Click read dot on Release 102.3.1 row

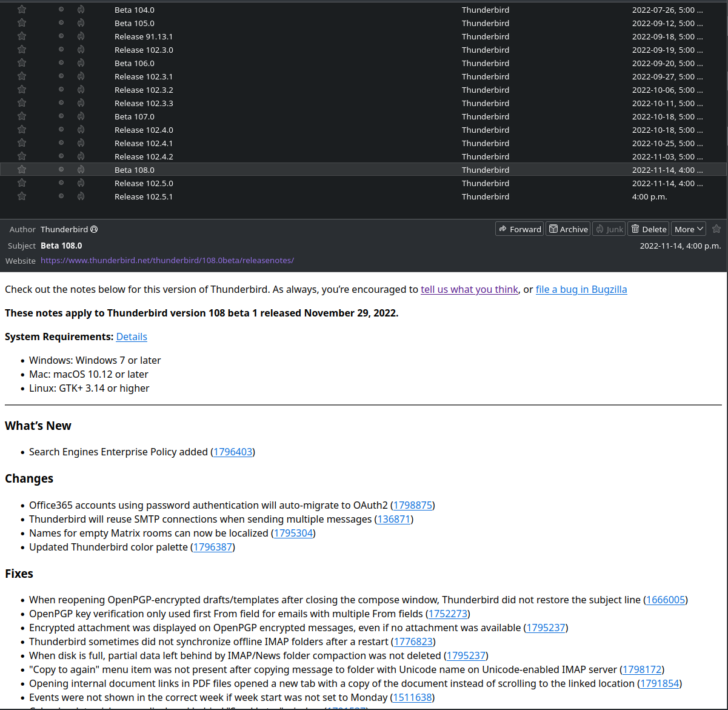pos(61,76)
